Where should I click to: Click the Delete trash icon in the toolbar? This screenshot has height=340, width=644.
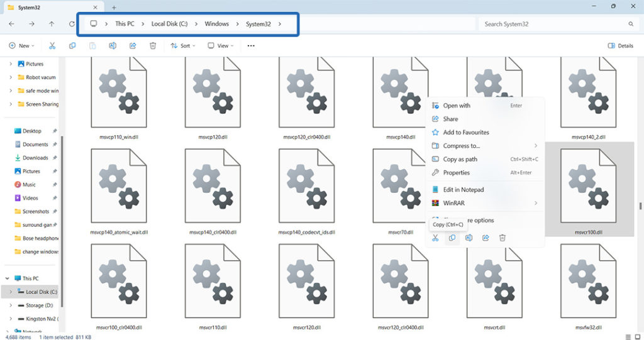tap(153, 46)
